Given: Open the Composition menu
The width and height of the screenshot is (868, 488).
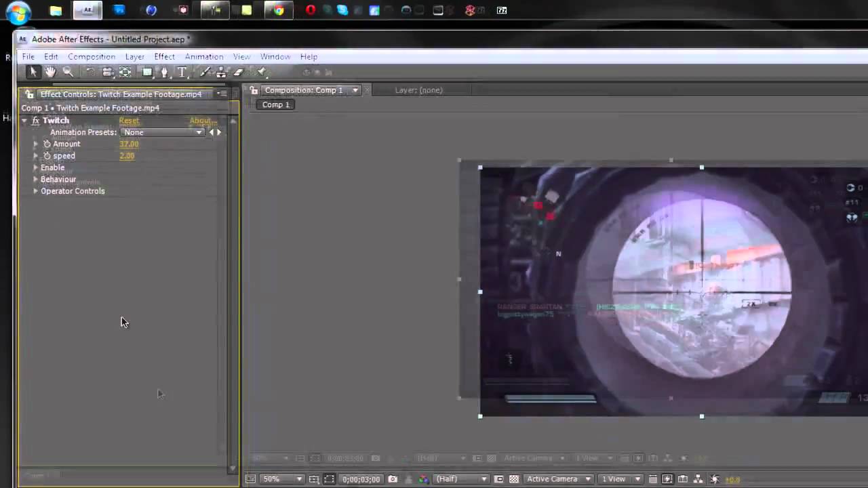Looking at the screenshot, I should click(x=92, y=57).
